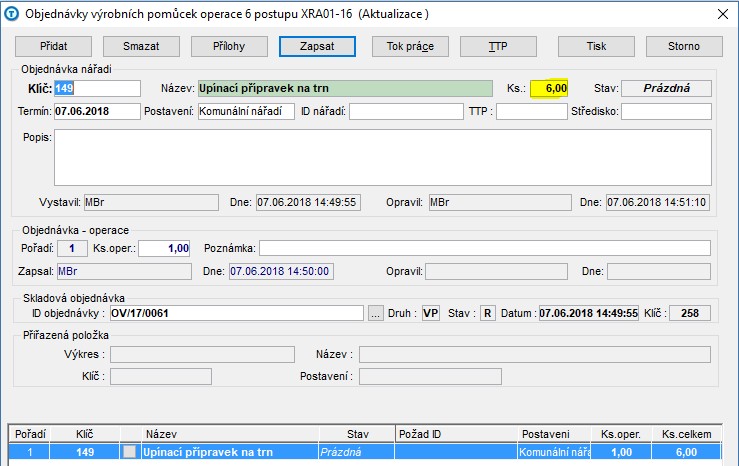The width and height of the screenshot is (739, 466).
Task: Click the Smazat button
Action: coord(141,46)
